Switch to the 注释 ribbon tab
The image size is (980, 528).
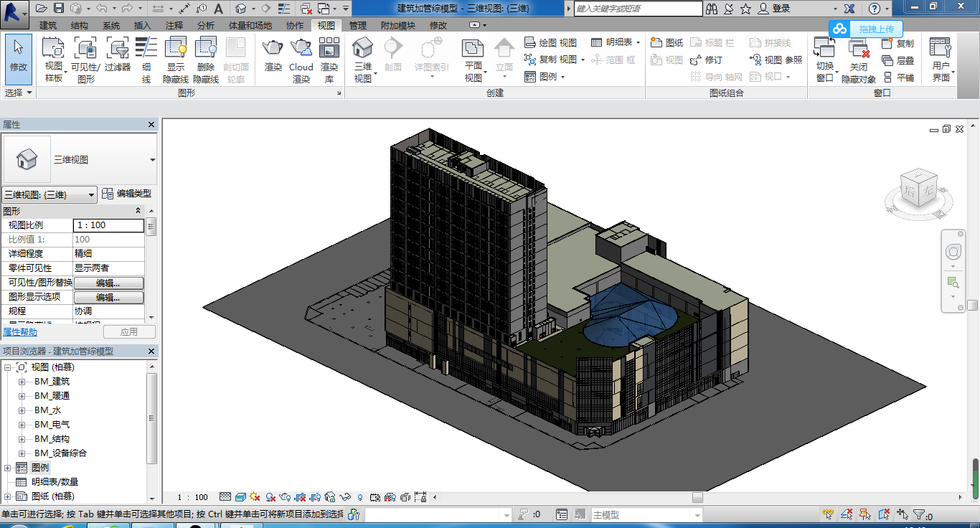click(x=174, y=26)
